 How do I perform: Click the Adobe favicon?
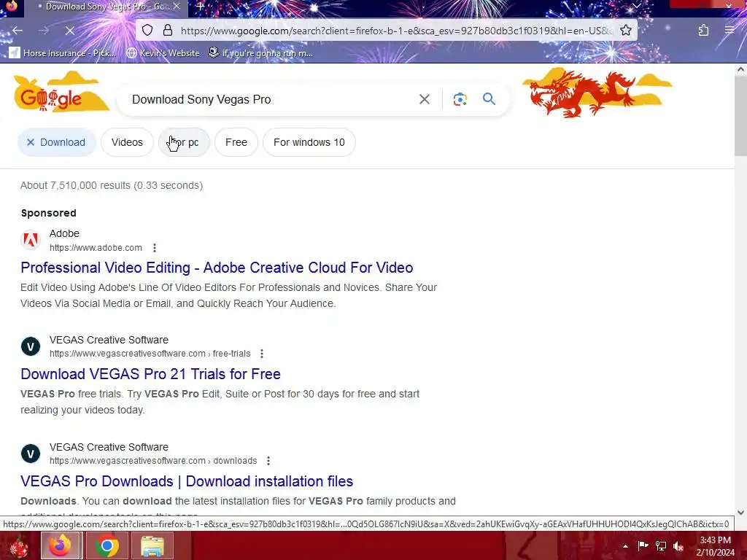click(x=31, y=239)
